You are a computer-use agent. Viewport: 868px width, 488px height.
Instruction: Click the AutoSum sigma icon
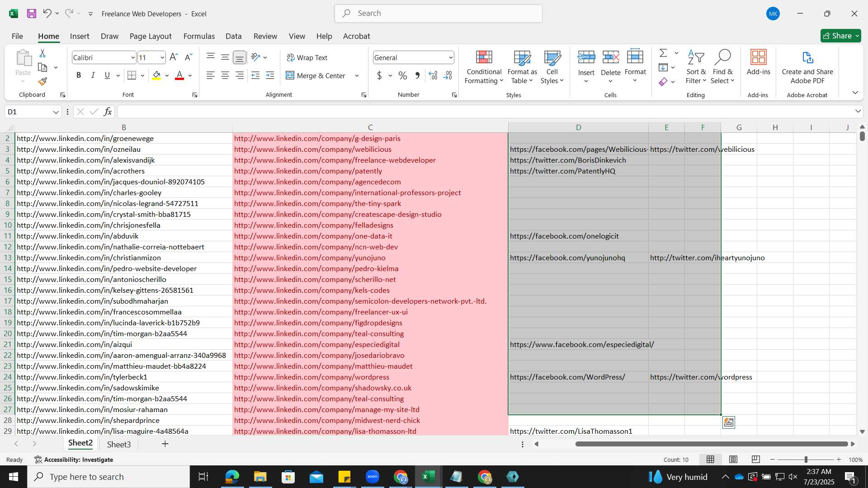click(663, 53)
